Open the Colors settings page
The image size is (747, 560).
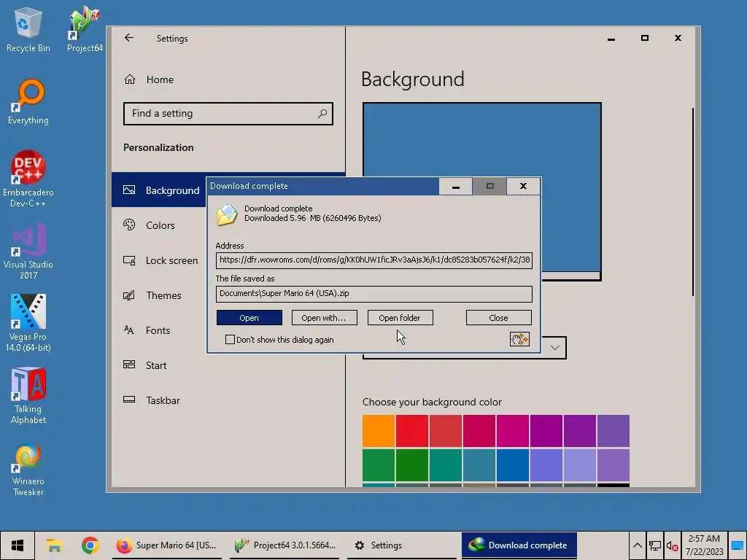[x=159, y=225]
